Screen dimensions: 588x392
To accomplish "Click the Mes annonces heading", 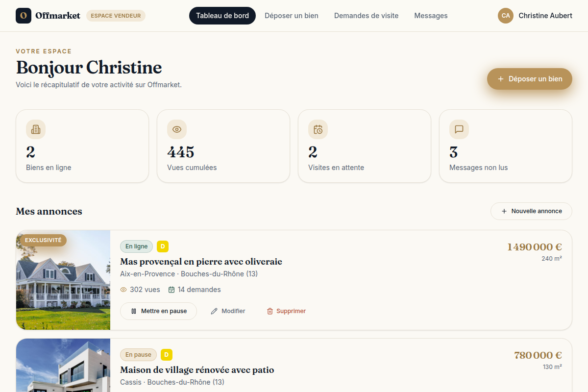I will [49, 211].
